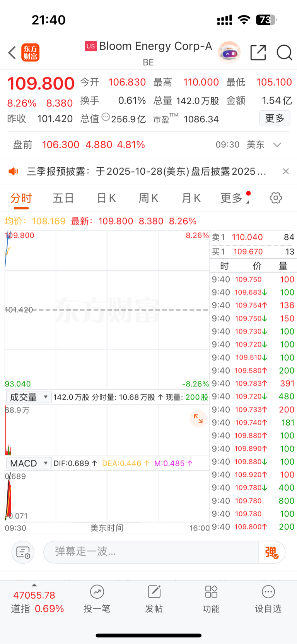Tap the 道指 index quote
297x644 pixels.
(37, 602)
